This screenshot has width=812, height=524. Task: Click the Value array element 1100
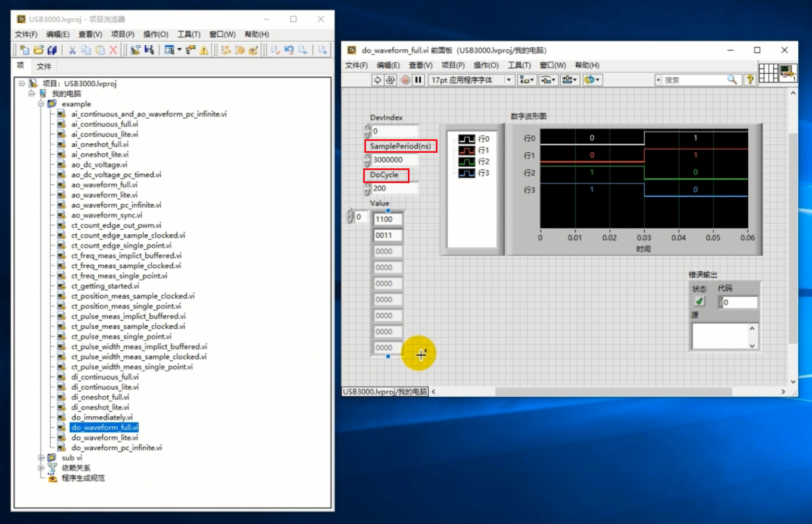pyautogui.click(x=388, y=219)
